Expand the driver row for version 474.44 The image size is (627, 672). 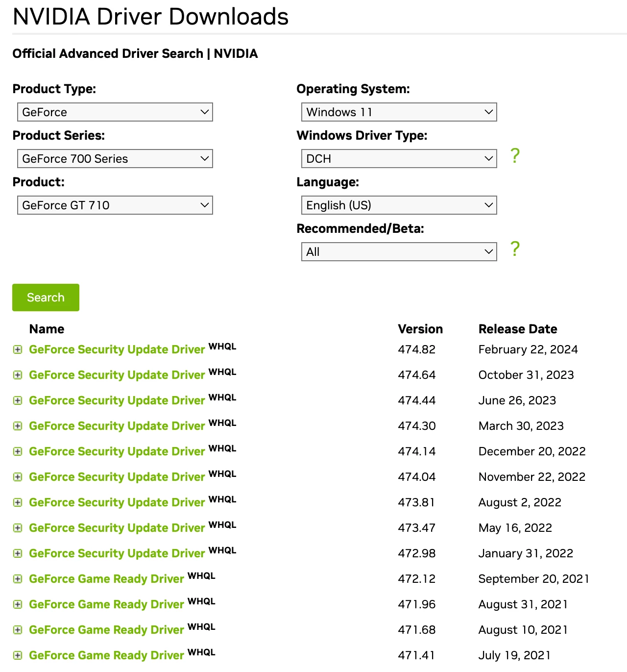pos(18,400)
